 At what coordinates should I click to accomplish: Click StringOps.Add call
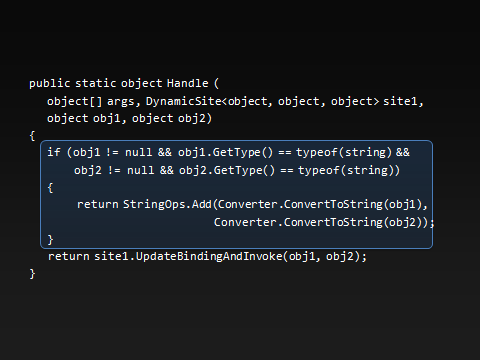click(x=167, y=204)
